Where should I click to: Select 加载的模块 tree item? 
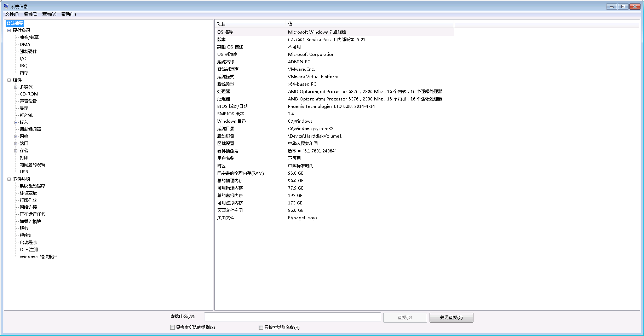30,221
